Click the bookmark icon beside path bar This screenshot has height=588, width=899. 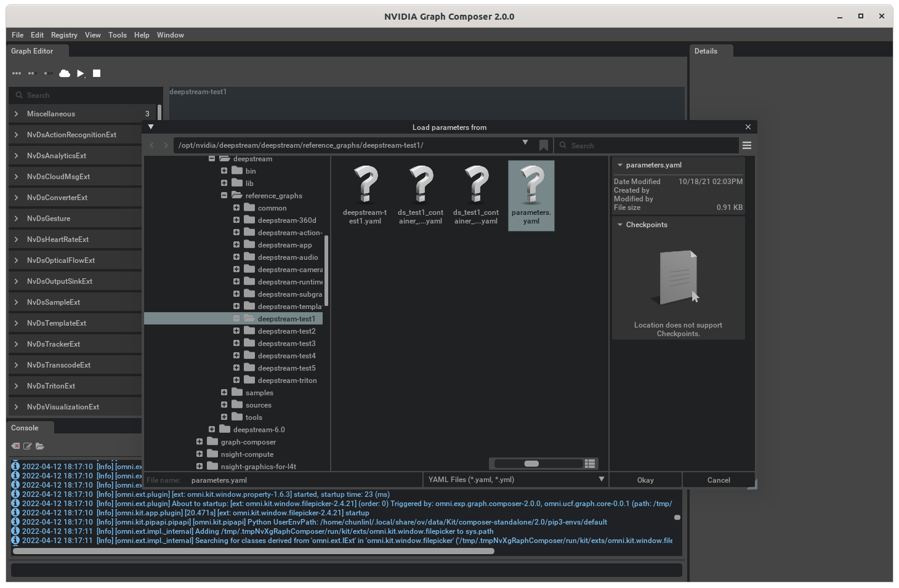click(x=543, y=145)
